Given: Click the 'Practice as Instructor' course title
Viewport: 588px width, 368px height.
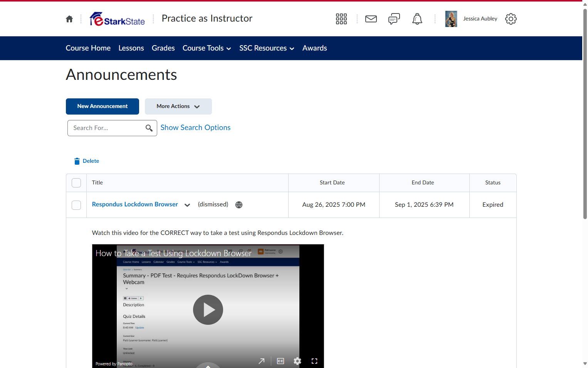Looking at the screenshot, I should coord(207,19).
